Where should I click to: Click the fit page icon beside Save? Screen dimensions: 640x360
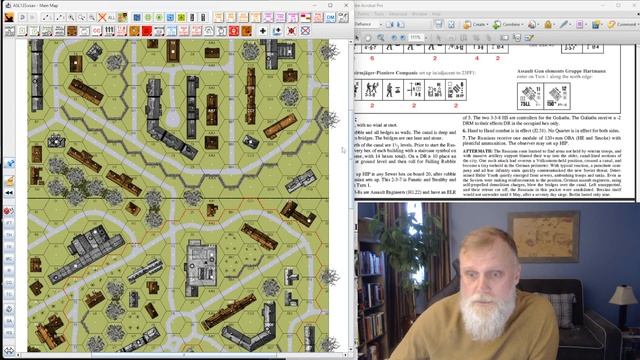451,24
